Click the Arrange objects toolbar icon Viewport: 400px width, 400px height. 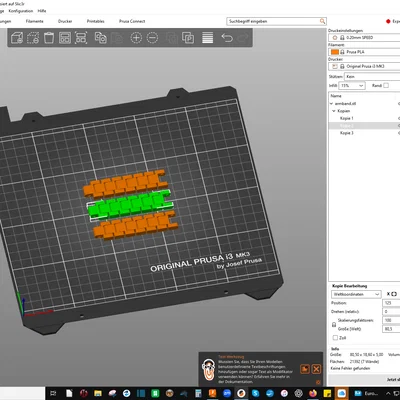point(65,38)
